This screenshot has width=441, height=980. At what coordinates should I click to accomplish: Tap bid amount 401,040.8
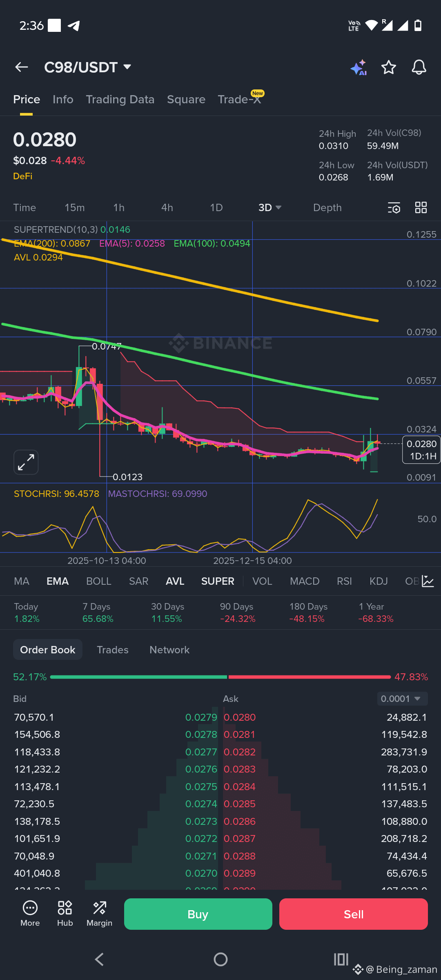(37, 873)
